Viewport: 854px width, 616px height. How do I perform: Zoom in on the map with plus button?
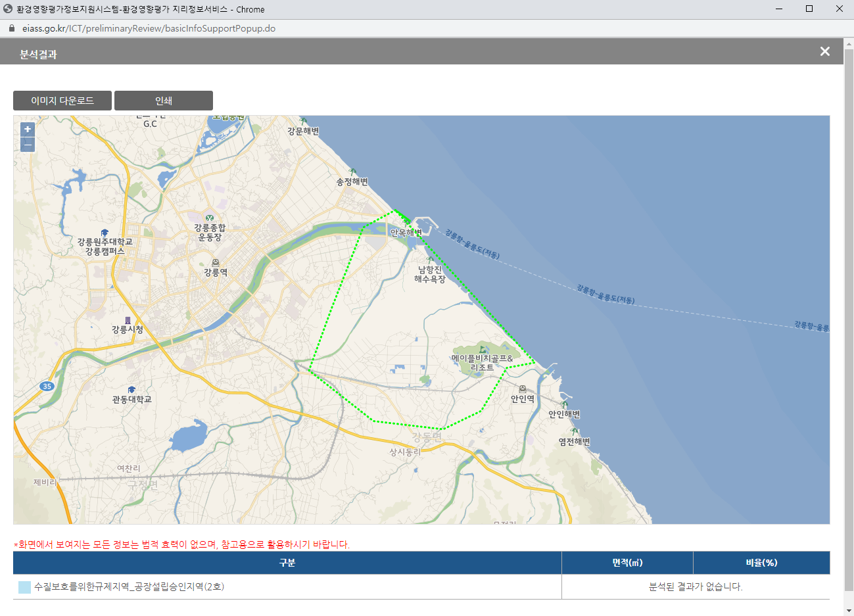pos(28,130)
